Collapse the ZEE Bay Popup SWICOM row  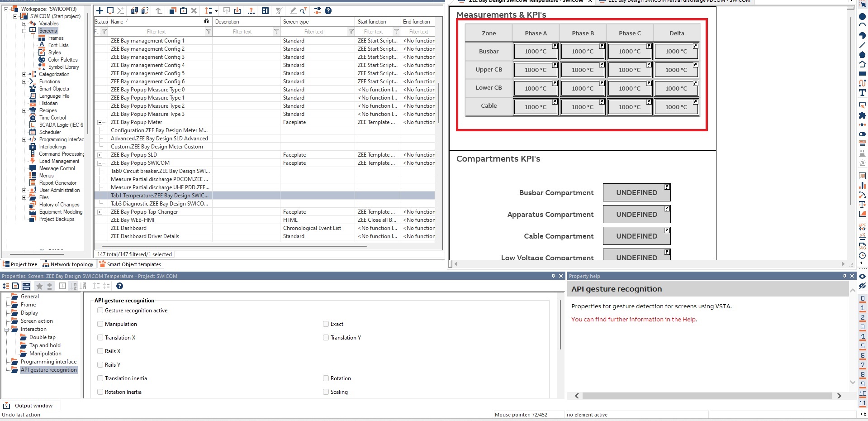pyautogui.click(x=100, y=163)
